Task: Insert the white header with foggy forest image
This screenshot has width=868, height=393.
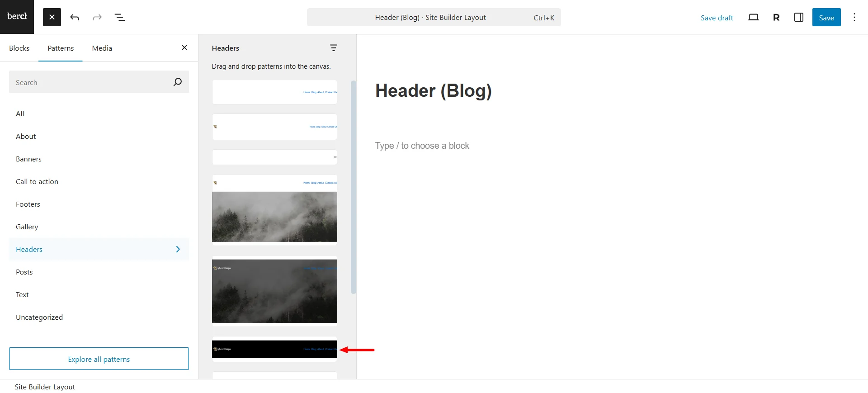Action: pos(274,210)
